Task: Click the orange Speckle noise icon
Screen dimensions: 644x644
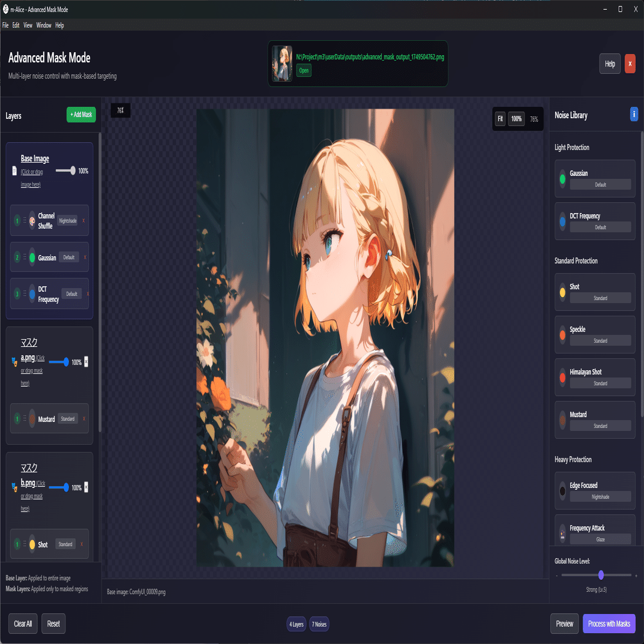Action: tap(562, 335)
